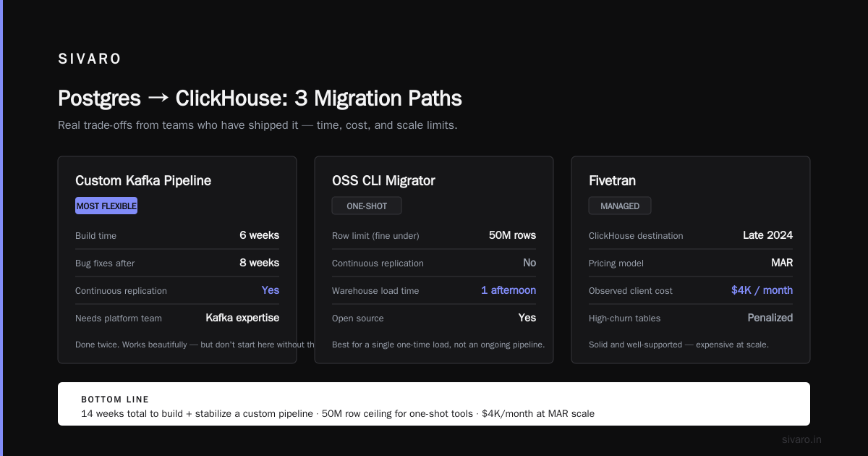Image resolution: width=868 pixels, height=456 pixels.
Task: Click the 'Warehouse load time' label
Action: 375,291
